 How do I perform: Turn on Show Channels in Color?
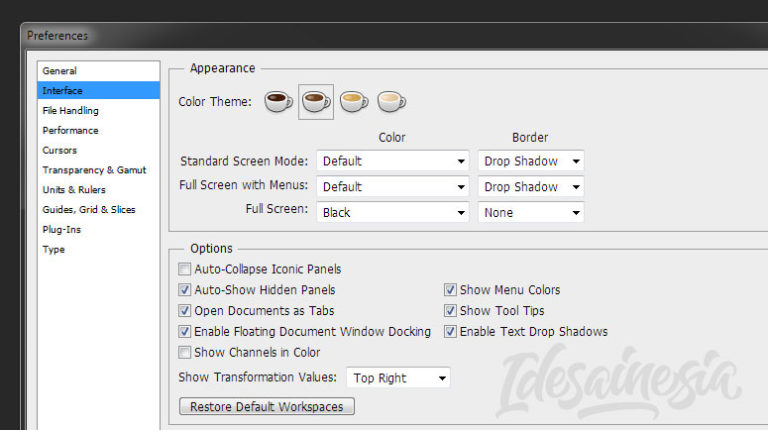click(185, 352)
